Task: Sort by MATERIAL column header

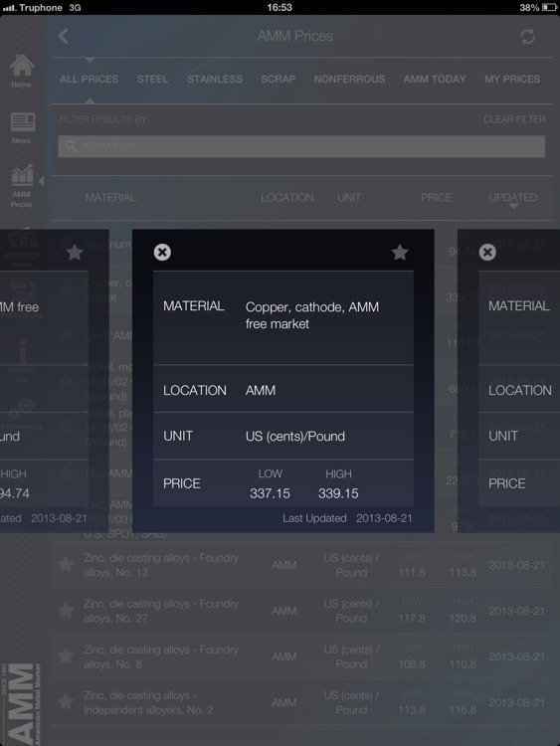Action: click(110, 198)
